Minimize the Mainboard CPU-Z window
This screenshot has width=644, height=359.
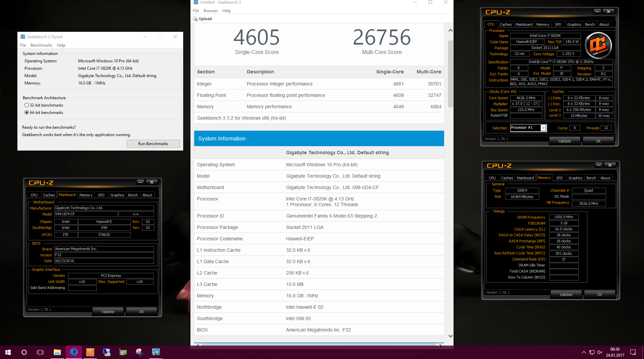coord(140,182)
